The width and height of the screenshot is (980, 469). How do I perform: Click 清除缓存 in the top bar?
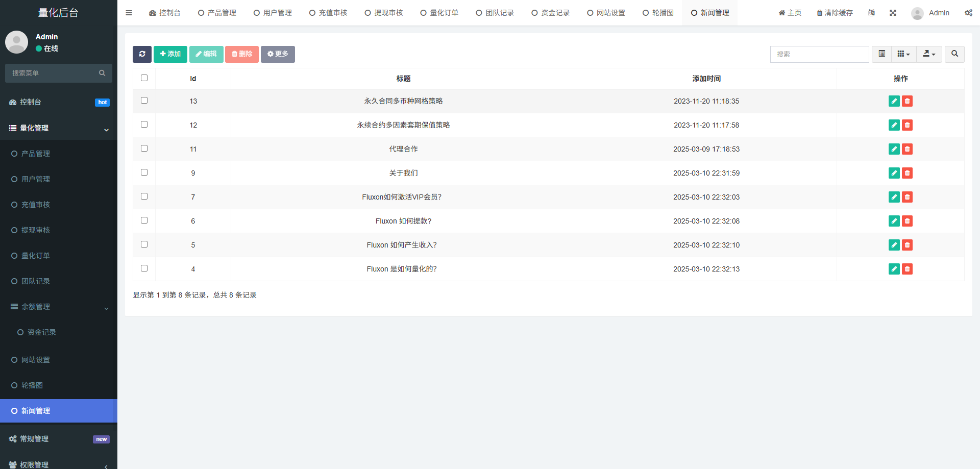835,13
